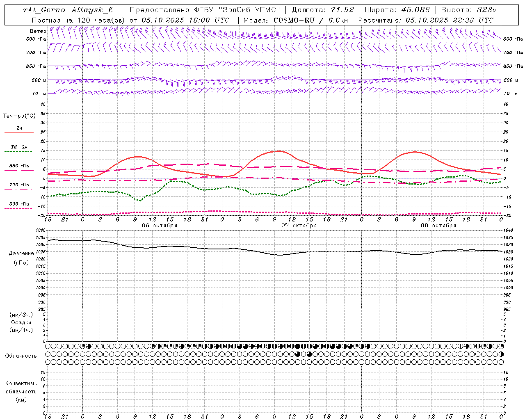
Task: Click the Рассчитано: 05.10.2025 22:38 UTC timestamp
Action: click(x=426, y=20)
